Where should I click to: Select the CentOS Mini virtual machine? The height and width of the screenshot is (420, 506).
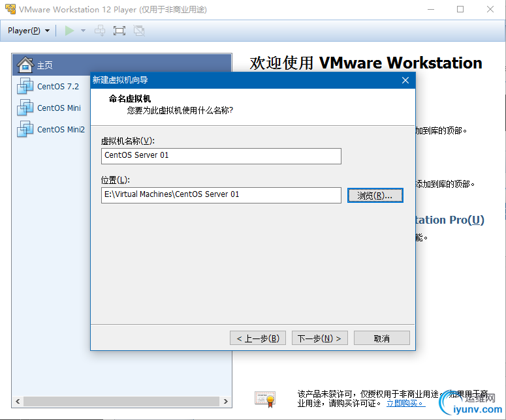(59, 108)
